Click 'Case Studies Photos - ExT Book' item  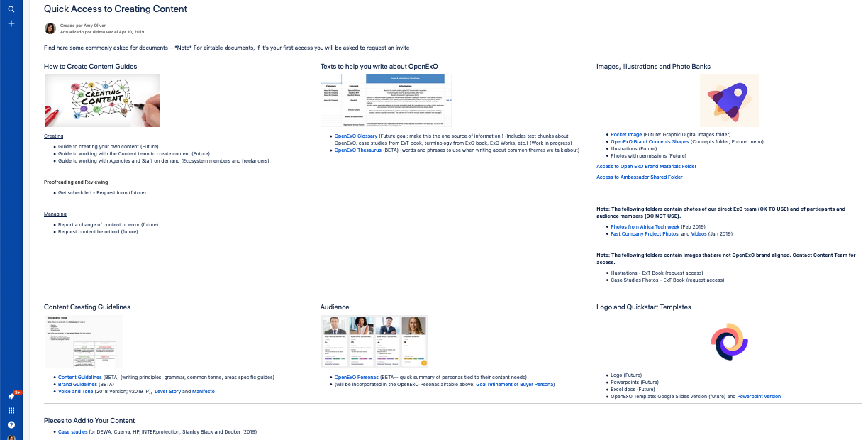tap(667, 280)
